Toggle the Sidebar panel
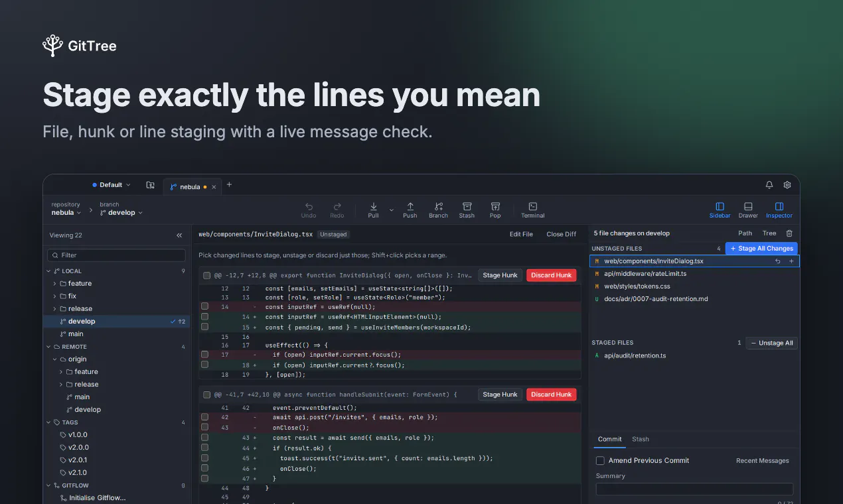 point(720,210)
